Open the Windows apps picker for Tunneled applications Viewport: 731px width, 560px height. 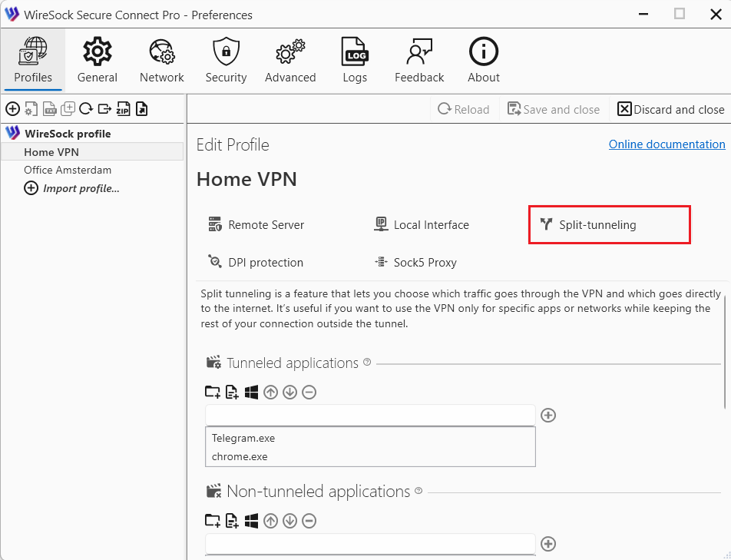(251, 392)
